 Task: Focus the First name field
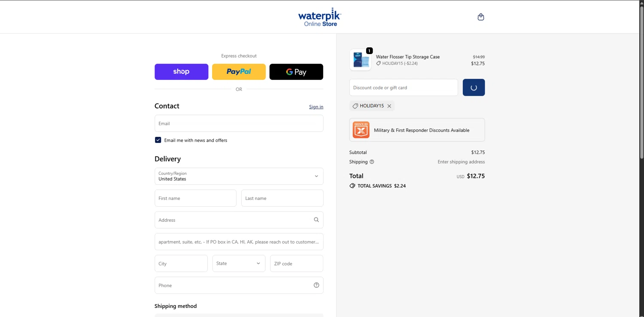(195, 198)
